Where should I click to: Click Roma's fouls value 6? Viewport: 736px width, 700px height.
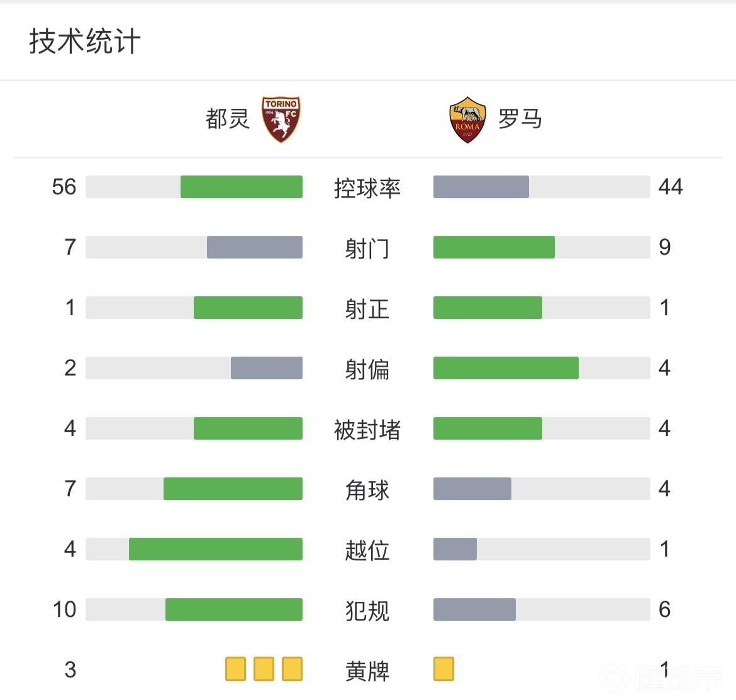click(x=664, y=609)
